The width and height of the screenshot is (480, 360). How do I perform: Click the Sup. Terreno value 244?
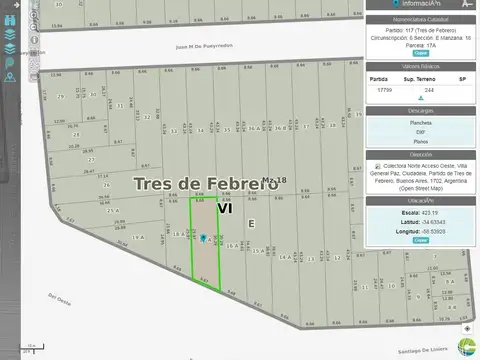tap(429, 90)
